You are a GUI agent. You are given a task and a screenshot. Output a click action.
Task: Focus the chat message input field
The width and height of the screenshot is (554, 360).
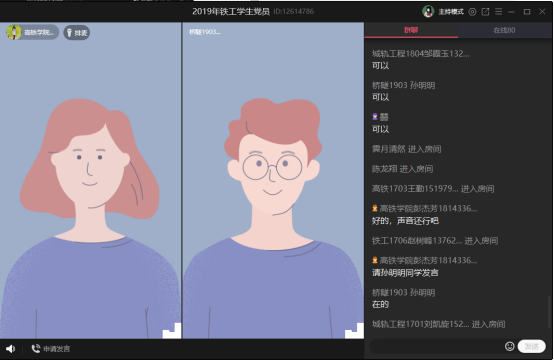tap(437, 346)
